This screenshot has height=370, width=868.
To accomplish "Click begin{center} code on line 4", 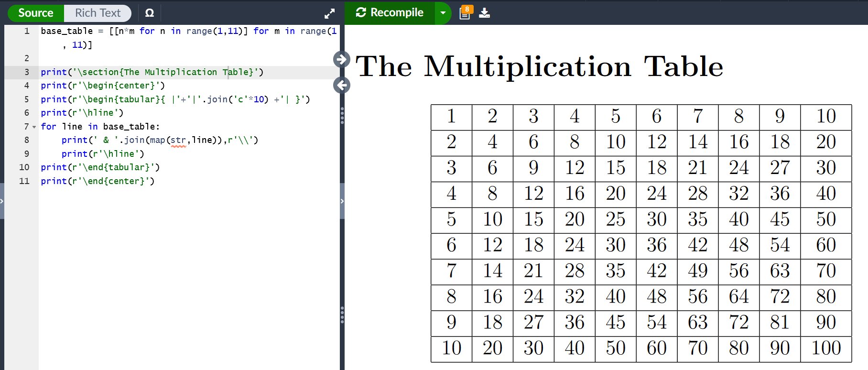I will [x=103, y=86].
